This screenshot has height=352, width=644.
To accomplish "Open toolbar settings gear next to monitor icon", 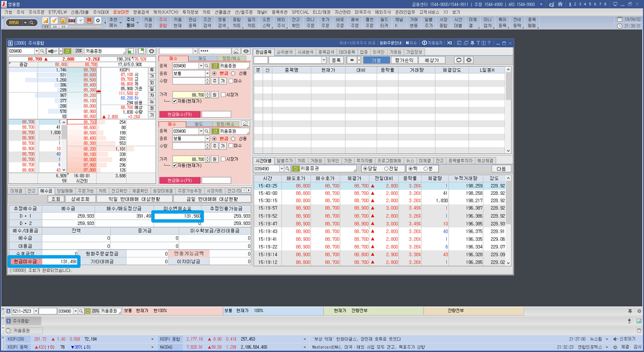I will click(x=98, y=21).
